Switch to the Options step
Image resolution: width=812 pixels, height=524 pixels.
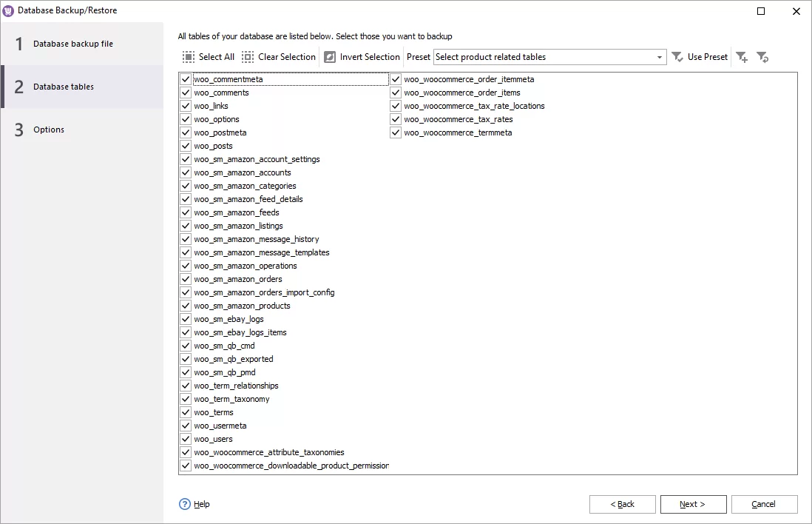(x=49, y=129)
